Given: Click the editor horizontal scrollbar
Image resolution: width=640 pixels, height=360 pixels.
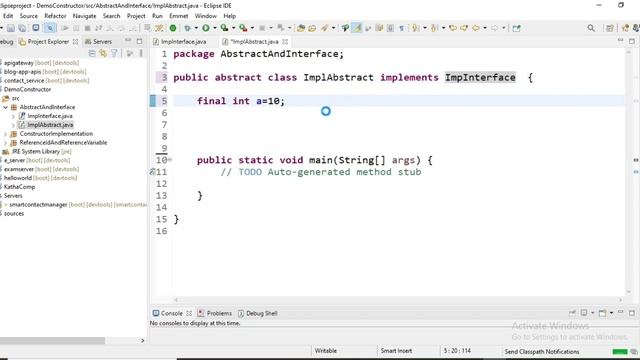Looking at the screenshot, I should pos(398,300).
